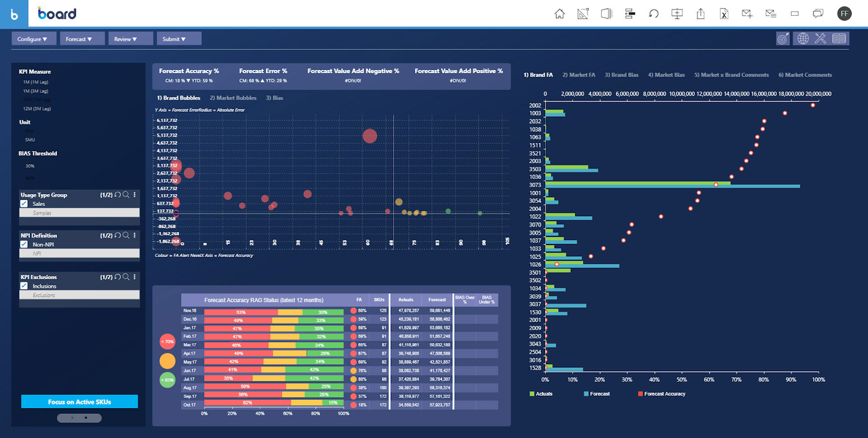Select the Bias view link
This screenshot has height=438, width=868.
pyautogui.click(x=274, y=98)
